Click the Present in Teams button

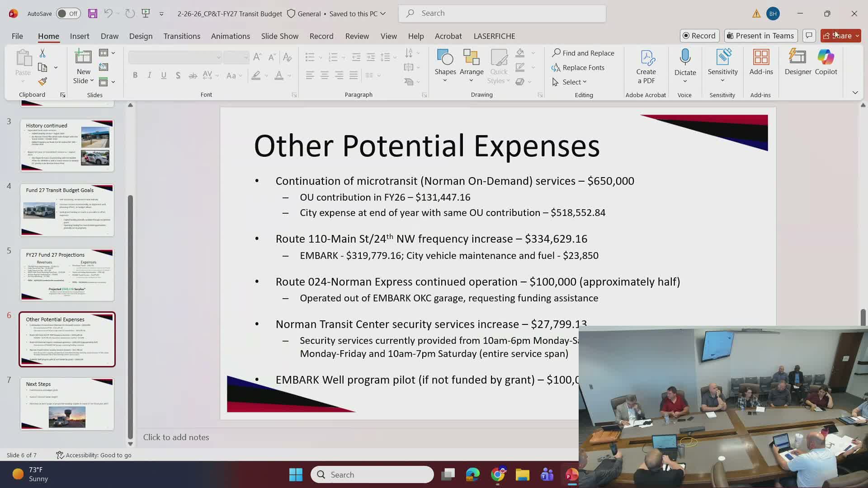[x=760, y=35]
